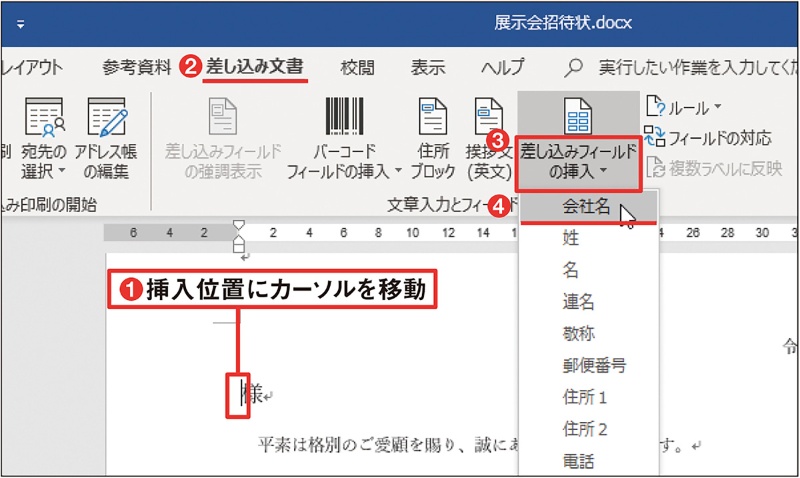Click the 宛先の選択 recipients icon
Image resolution: width=800 pixels, height=478 pixels.
[x=44, y=118]
